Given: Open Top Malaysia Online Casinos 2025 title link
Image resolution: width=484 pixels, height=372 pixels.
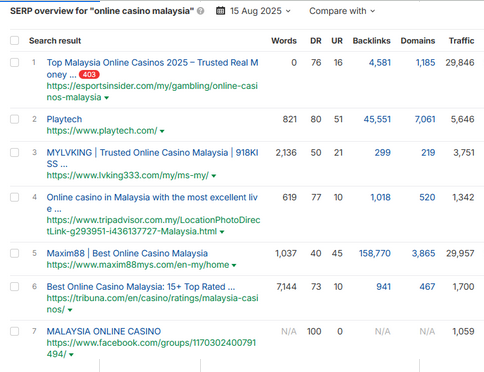Looking at the screenshot, I should [x=152, y=68].
